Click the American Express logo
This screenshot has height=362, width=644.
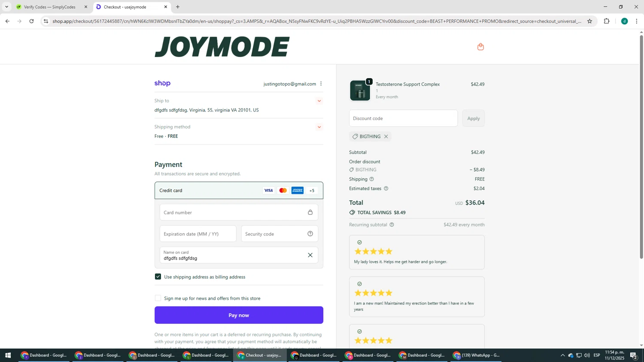pyautogui.click(x=298, y=190)
